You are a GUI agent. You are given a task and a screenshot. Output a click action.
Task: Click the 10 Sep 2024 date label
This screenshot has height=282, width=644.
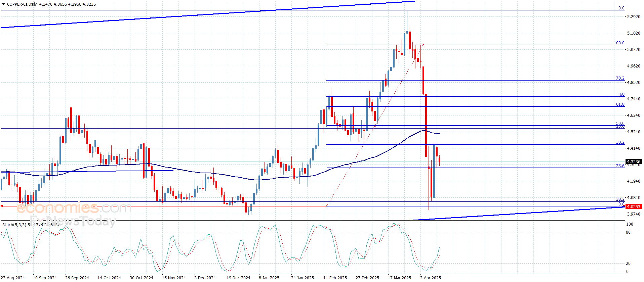[45, 278]
